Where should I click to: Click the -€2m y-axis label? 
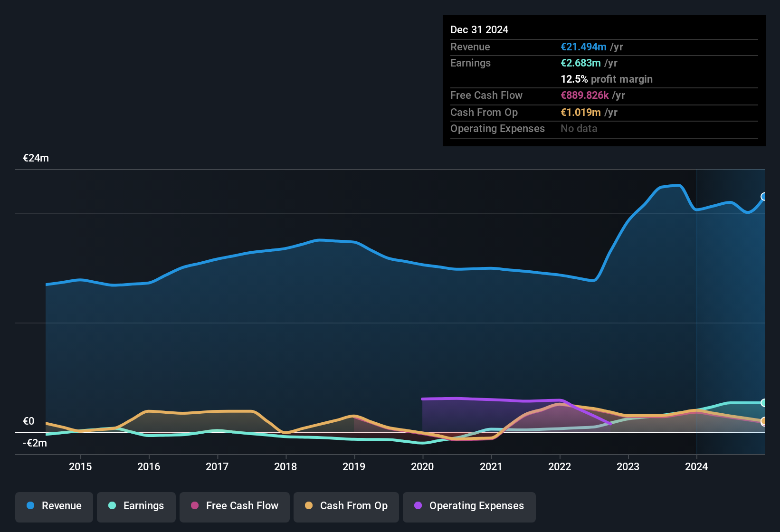[x=35, y=443]
